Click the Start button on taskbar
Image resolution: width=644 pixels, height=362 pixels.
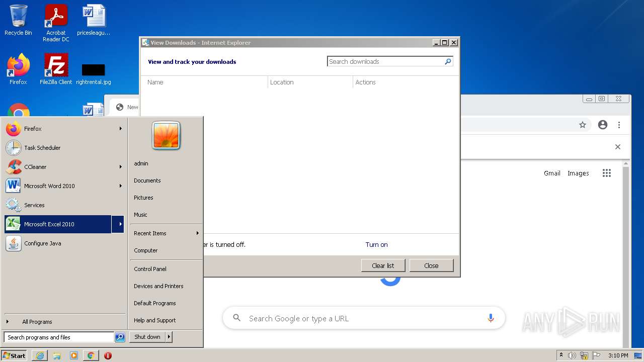pos(14,355)
